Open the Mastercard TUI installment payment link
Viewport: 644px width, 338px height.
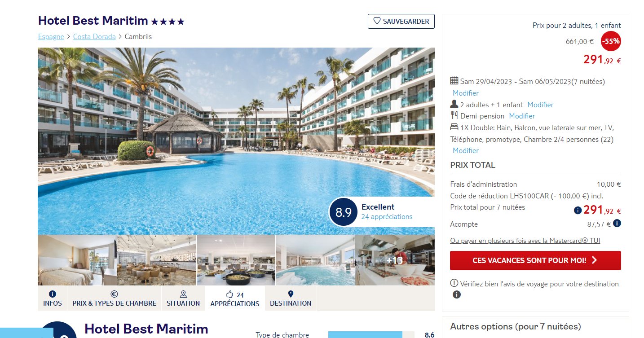click(525, 241)
